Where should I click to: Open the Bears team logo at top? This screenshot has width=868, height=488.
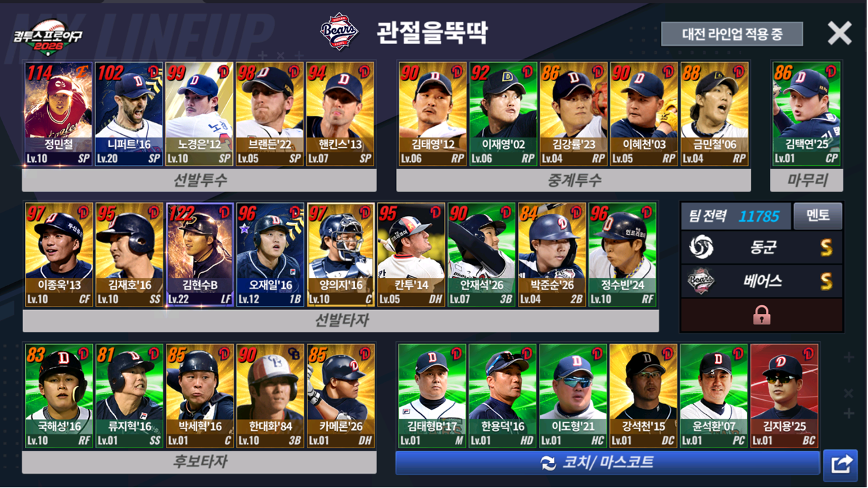pyautogui.click(x=339, y=31)
